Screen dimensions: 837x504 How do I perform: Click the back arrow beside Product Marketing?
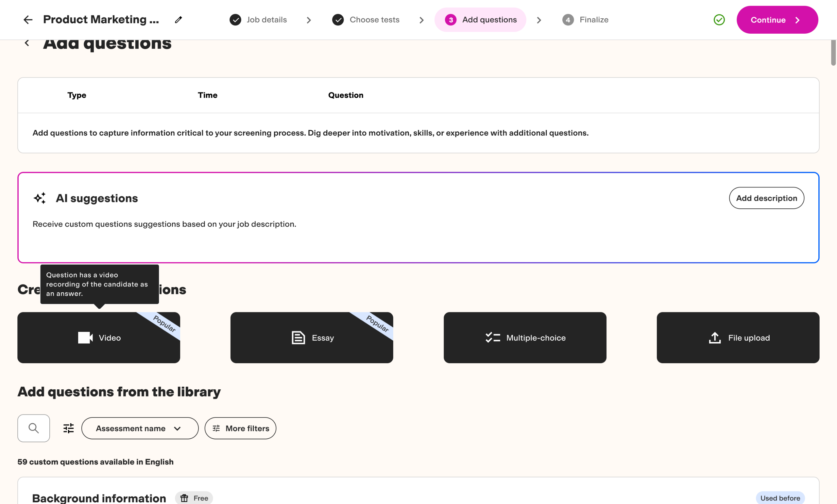coord(28,20)
